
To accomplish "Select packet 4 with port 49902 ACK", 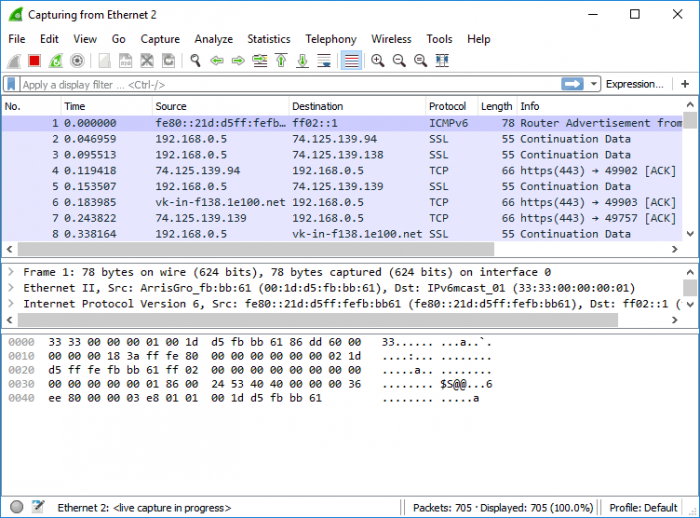I will (342, 171).
